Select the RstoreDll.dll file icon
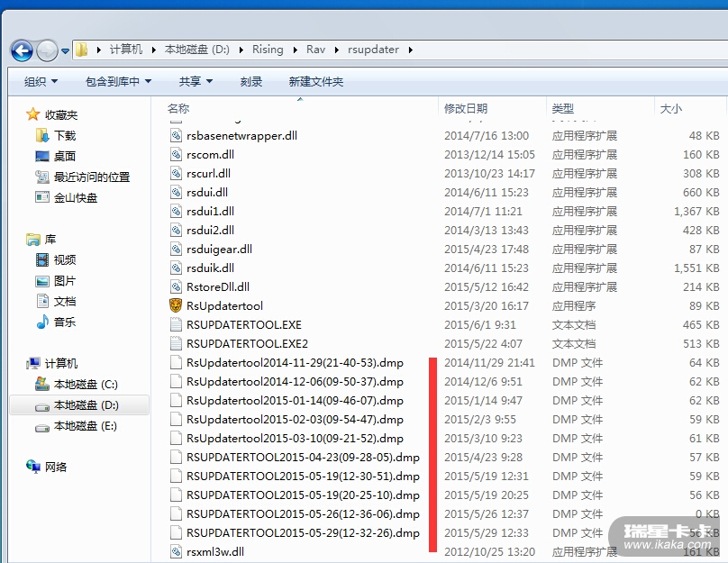 point(176,286)
